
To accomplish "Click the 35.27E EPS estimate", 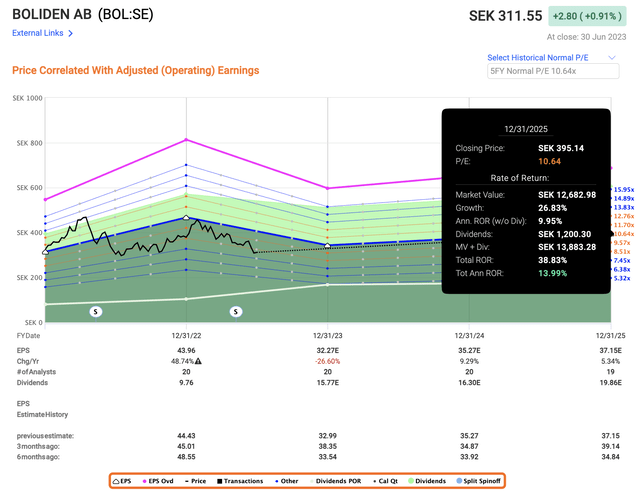I will 469,351.
